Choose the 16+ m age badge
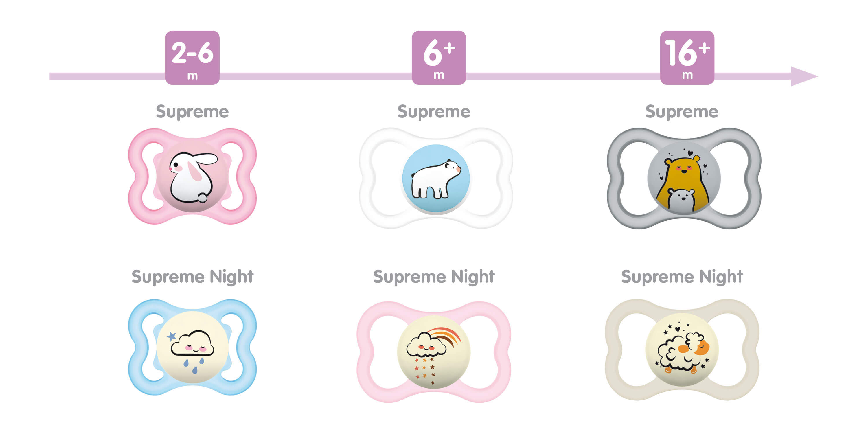The height and width of the screenshot is (434, 868). pos(687,58)
